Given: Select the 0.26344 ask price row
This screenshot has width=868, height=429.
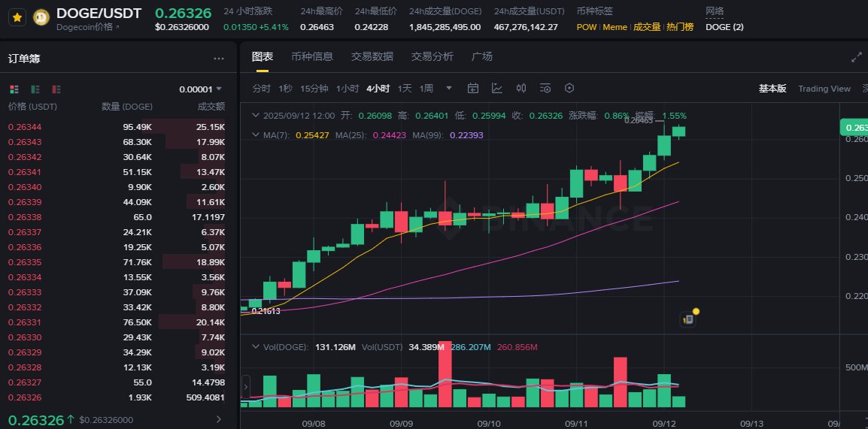Looking at the screenshot, I should [117, 127].
